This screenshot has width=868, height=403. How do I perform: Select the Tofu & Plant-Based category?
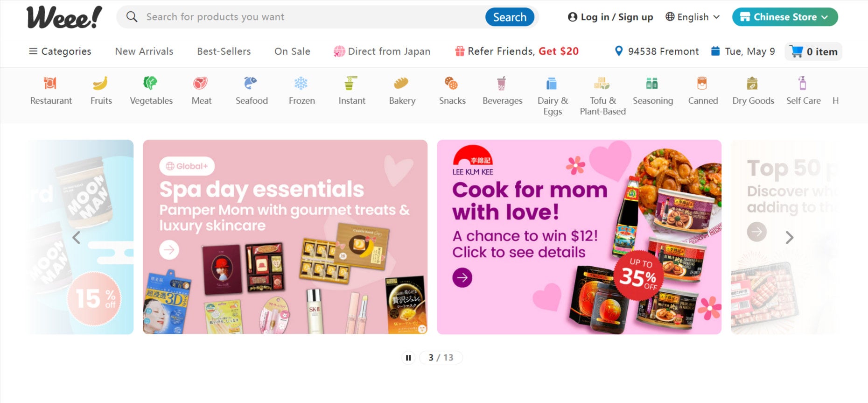pyautogui.click(x=602, y=96)
